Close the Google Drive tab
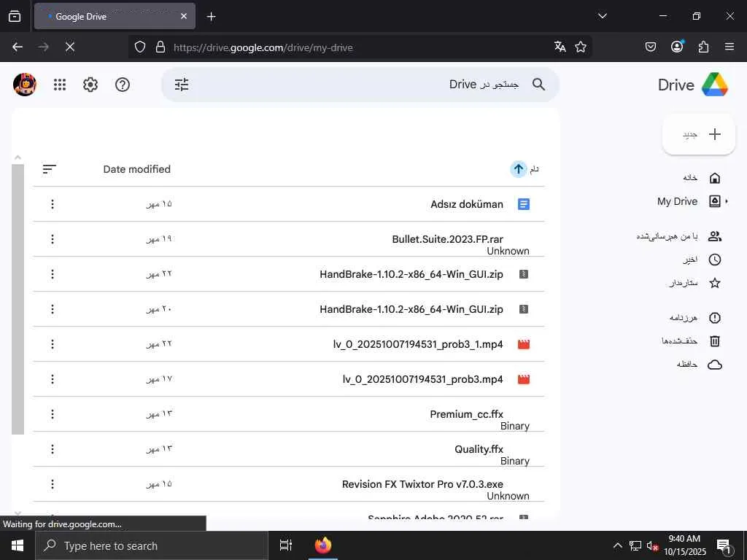 click(x=184, y=16)
